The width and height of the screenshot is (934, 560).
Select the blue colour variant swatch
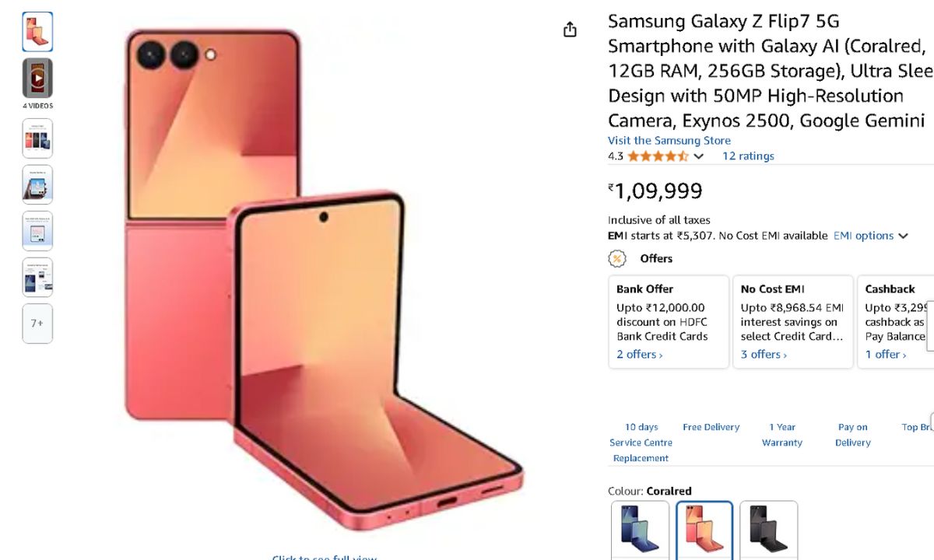click(640, 529)
